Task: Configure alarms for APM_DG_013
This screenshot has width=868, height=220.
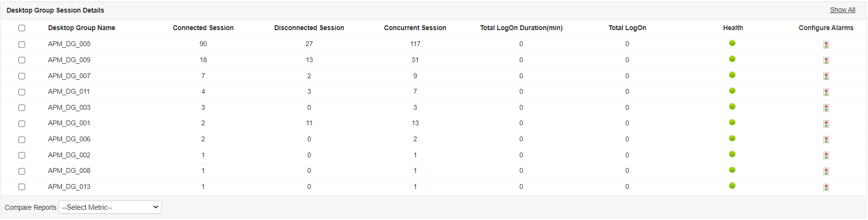Action: (826, 187)
